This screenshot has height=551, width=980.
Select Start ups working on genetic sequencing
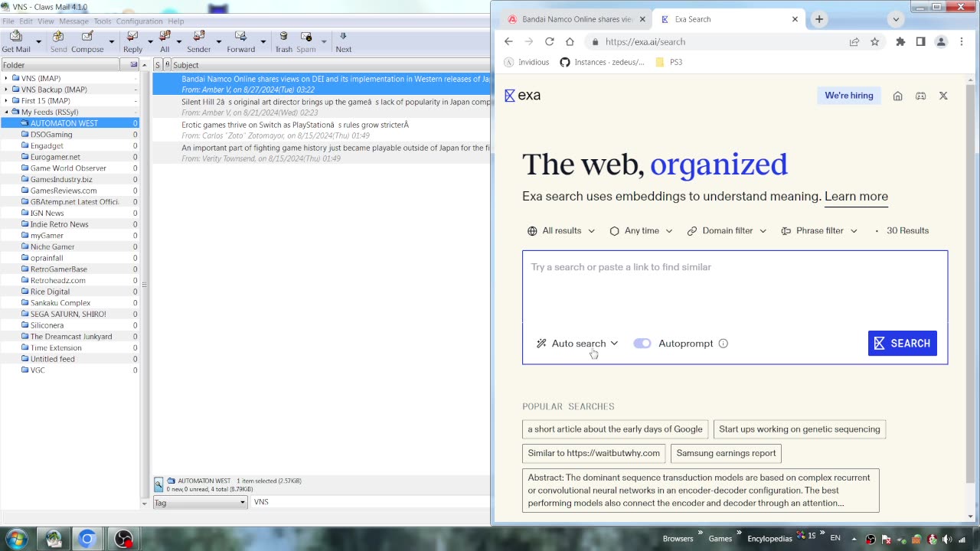(799, 429)
